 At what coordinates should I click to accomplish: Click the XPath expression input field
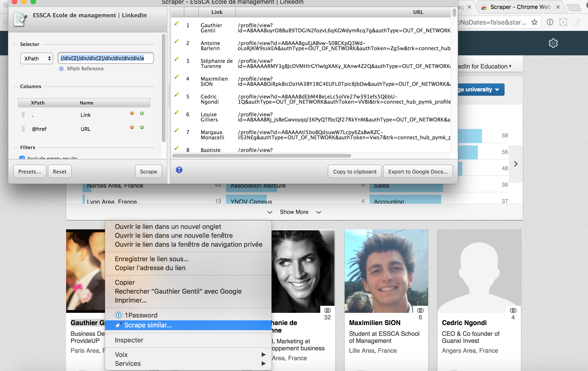point(106,58)
